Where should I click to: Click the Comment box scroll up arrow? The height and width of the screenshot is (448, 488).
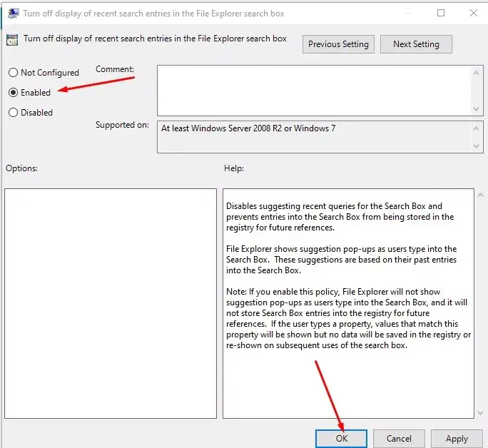(476, 73)
